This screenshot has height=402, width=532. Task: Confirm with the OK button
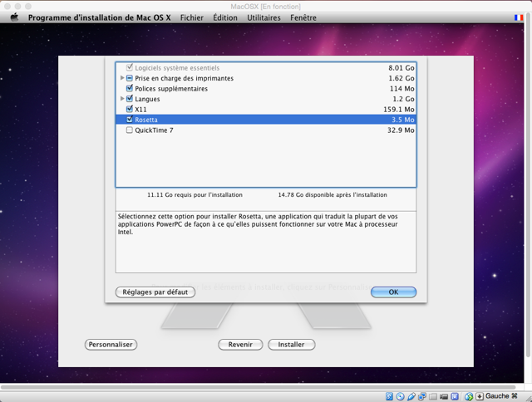pos(393,292)
